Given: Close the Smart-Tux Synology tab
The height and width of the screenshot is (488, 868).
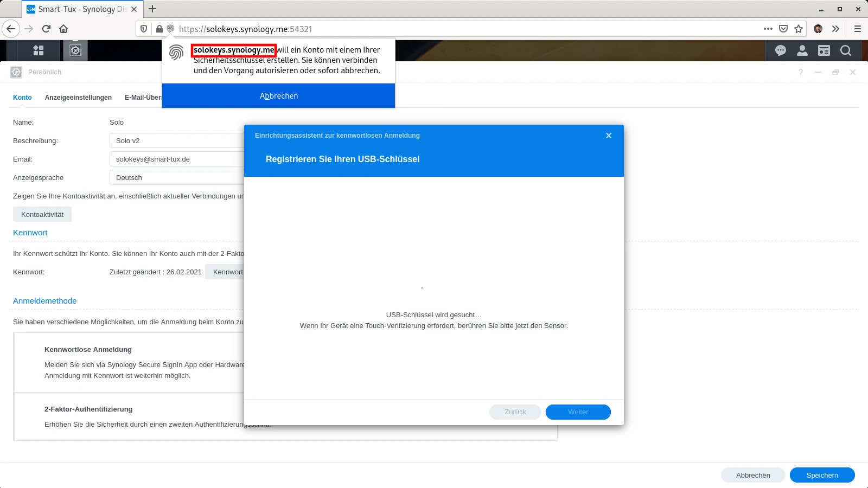Looking at the screenshot, I should (x=134, y=9).
